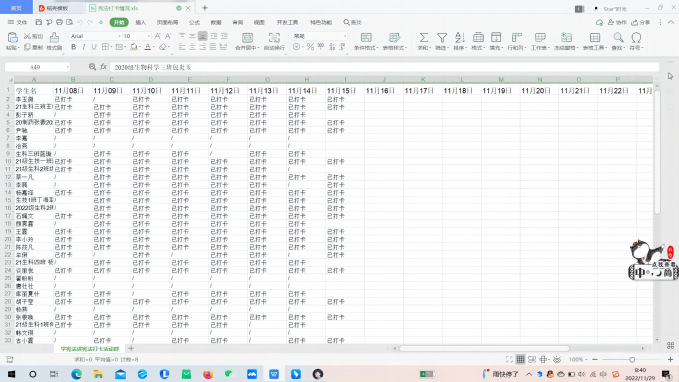Click the Copy icon in clipboard group
The height and width of the screenshot is (382, 679).
[27, 47]
